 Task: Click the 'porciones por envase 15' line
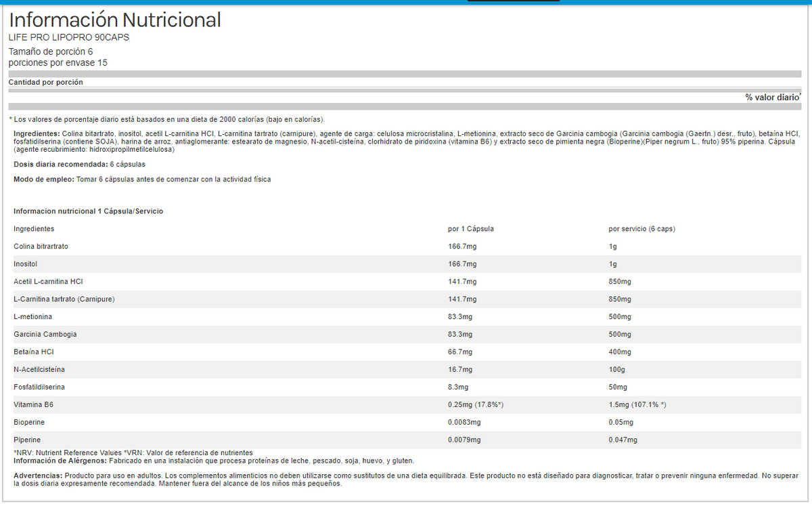pos(58,63)
